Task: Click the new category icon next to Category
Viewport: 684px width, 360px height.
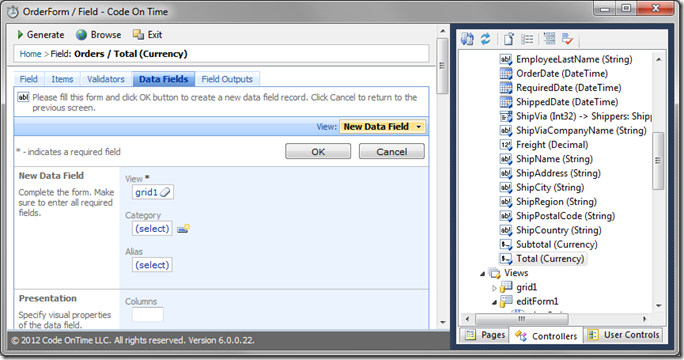Action: (x=183, y=228)
